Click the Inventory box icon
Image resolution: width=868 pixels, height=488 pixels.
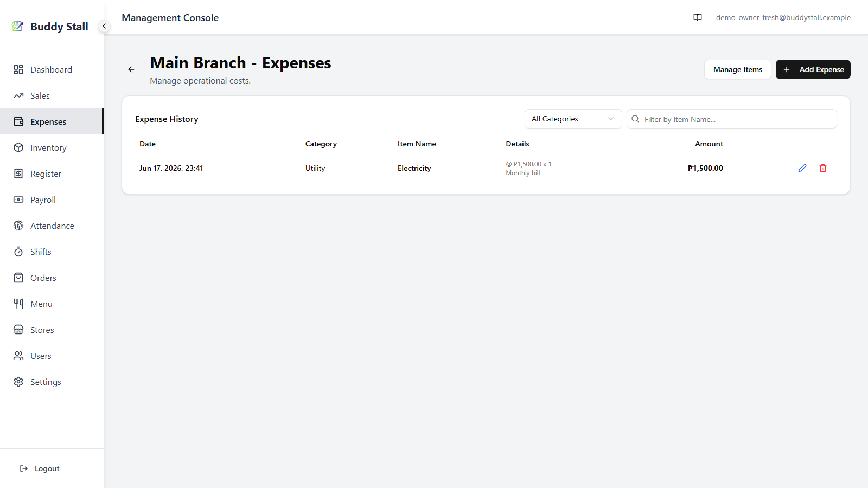point(18,147)
